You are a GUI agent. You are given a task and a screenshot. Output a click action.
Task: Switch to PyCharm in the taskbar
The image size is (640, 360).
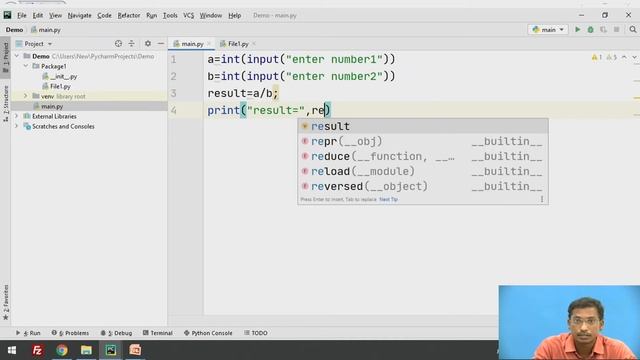click(x=111, y=350)
